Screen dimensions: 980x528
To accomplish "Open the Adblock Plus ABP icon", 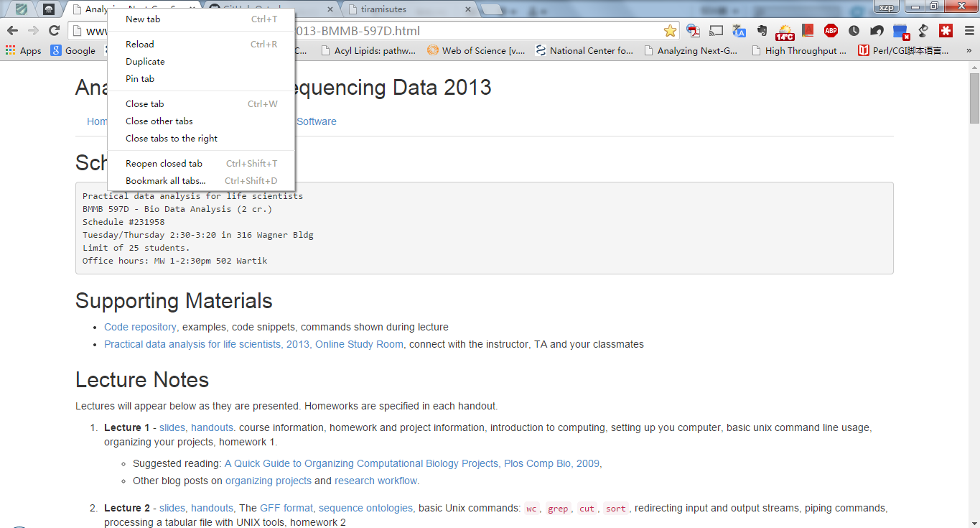I will pyautogui.click(x=831, y=30).
